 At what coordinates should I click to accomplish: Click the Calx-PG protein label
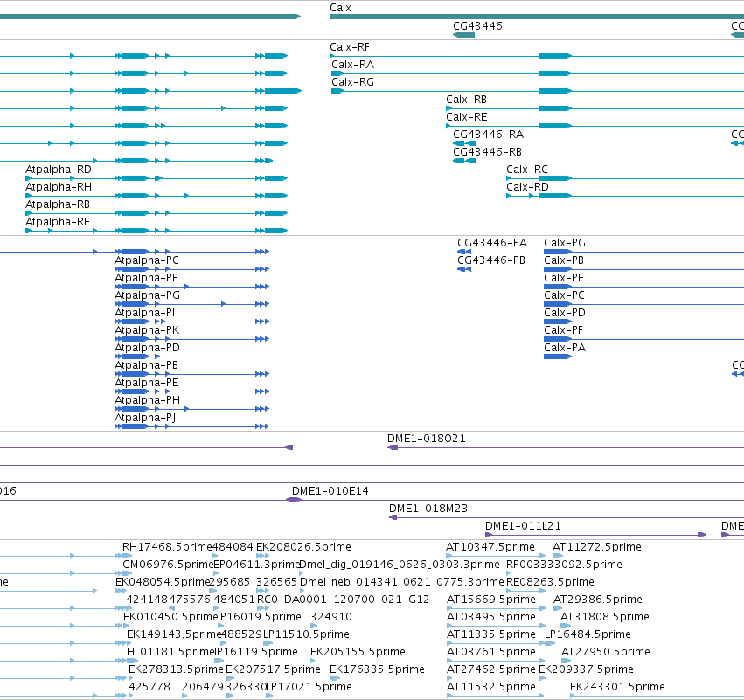click(565, 243)
